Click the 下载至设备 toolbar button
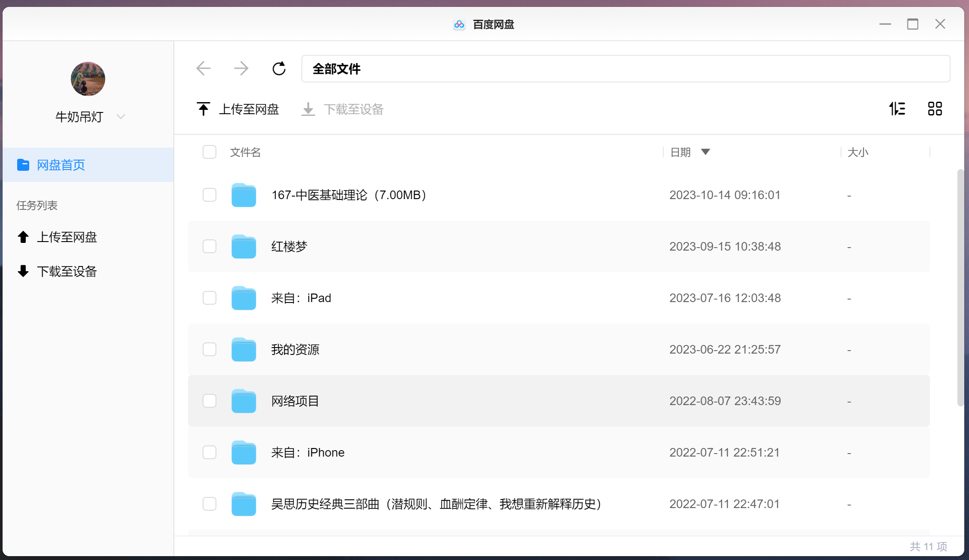 (342, 109)
